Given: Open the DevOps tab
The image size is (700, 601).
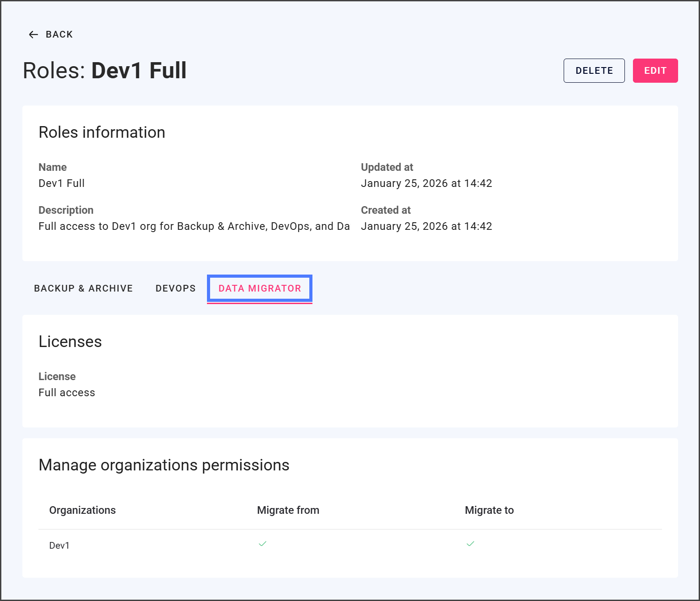Looking at the screenshot, I should coord(176,288).
